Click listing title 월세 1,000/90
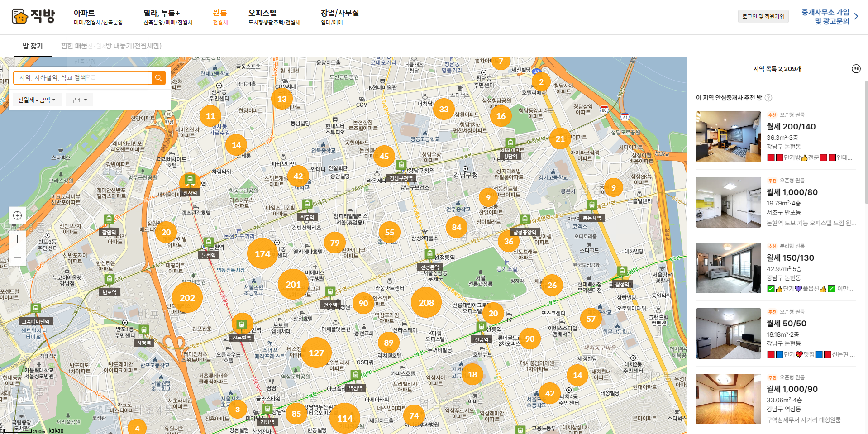This screenshot has height=434, width=868. pos(792,389)
